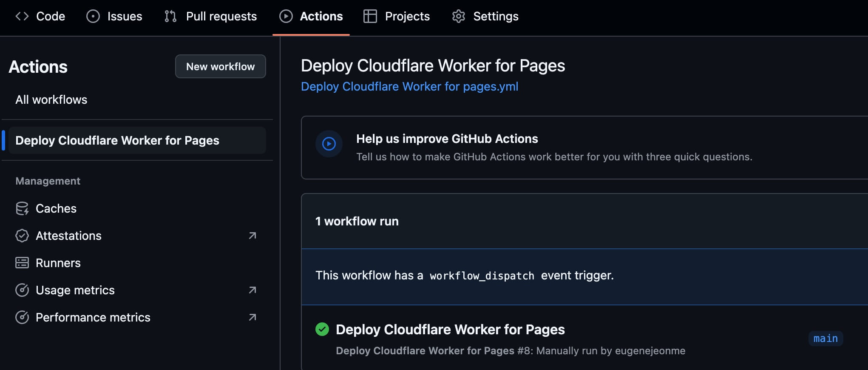This screenshot has width=868, height=370.
Task: Click the Management section heading
Action: pos(48,181)
